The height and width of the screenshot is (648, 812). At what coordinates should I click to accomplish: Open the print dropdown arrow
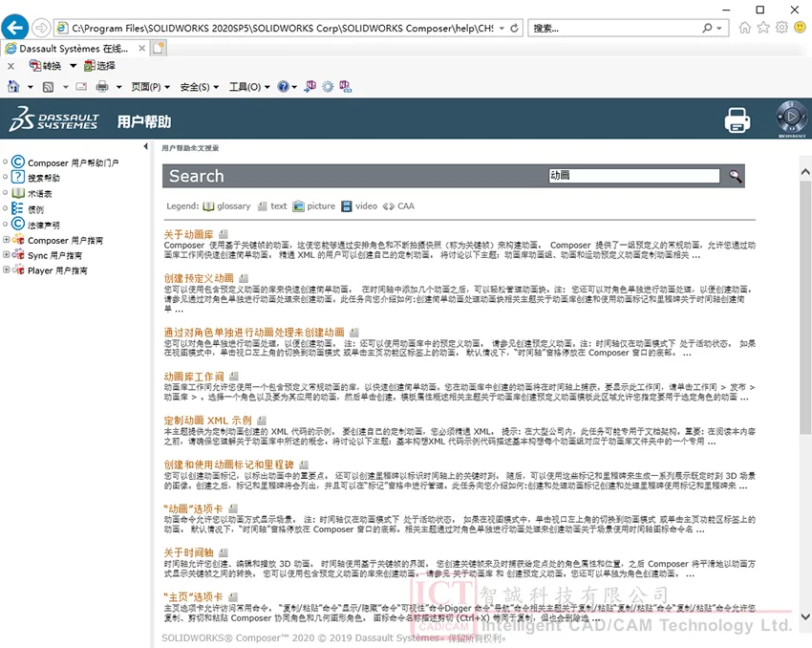pyautogui.click(x=118, y=87)
